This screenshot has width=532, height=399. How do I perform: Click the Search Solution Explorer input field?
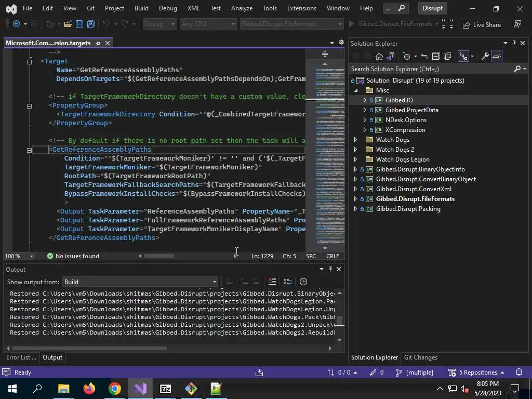[433, 69]
